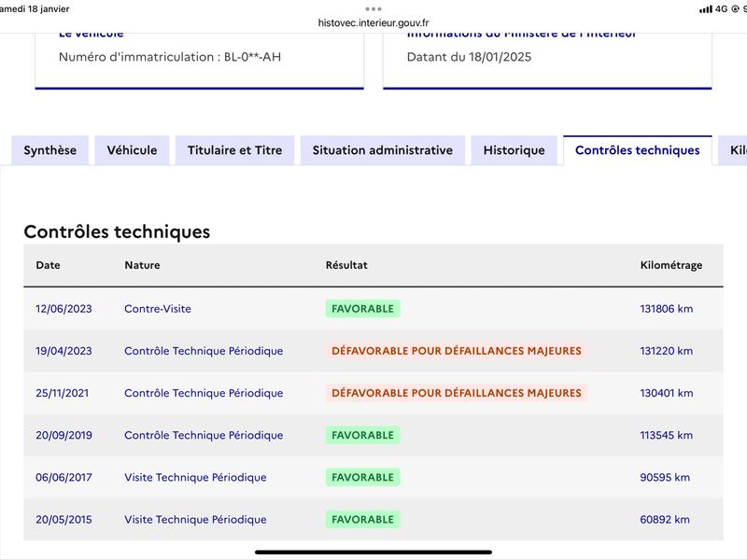Click the FAVORABLE badge for 20/09/2019
Image resolution: width=747 pixels, height=560 pixels.
click(x=362, y=435)
